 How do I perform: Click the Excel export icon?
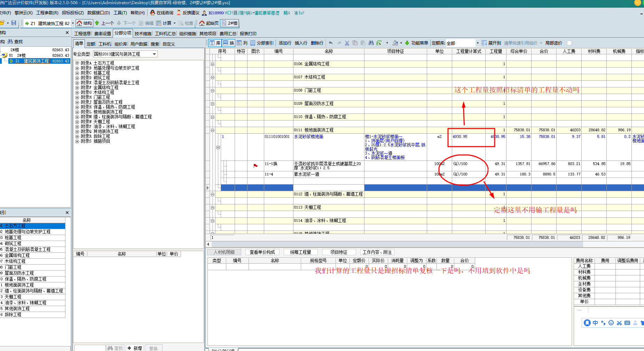click(x=379, y=43)
